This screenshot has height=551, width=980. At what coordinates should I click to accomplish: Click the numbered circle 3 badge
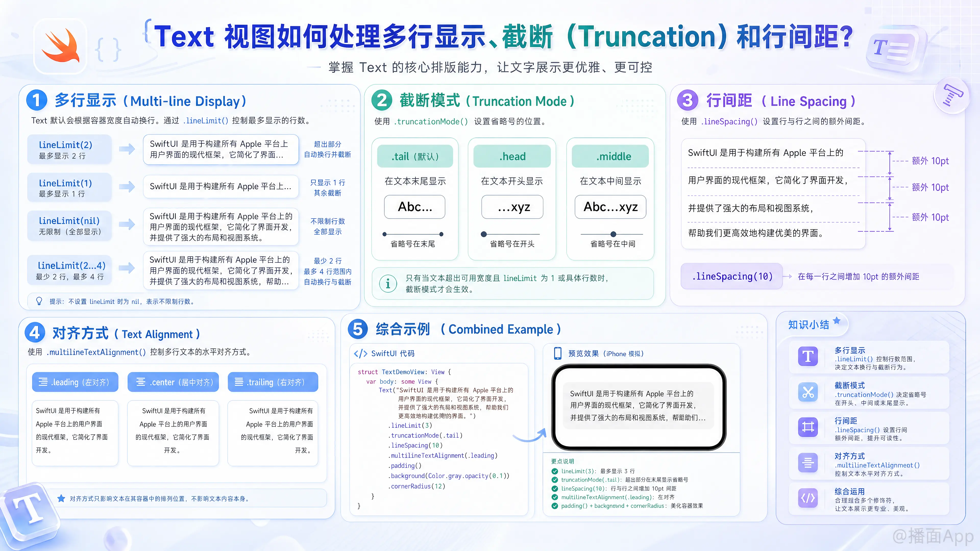coord(688,101)
